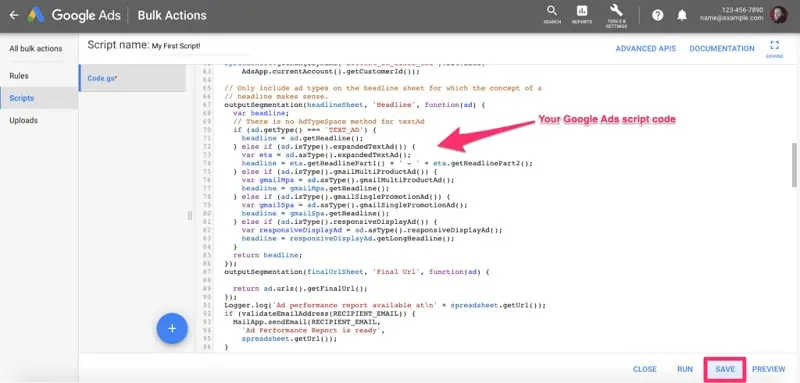Viewport: 800px width, 383px height.
Task: Click the Save button
Action: click(x=725, y=369)
